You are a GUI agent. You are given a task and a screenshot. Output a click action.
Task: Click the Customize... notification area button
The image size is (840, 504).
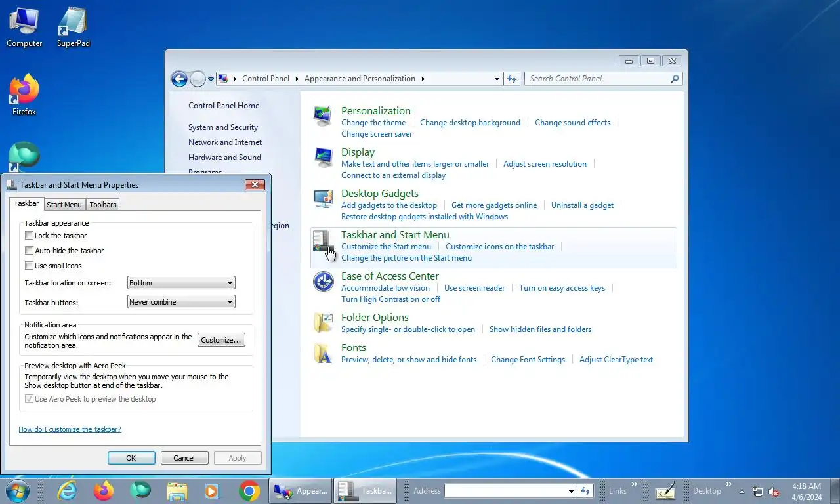[x=221, y=340]
